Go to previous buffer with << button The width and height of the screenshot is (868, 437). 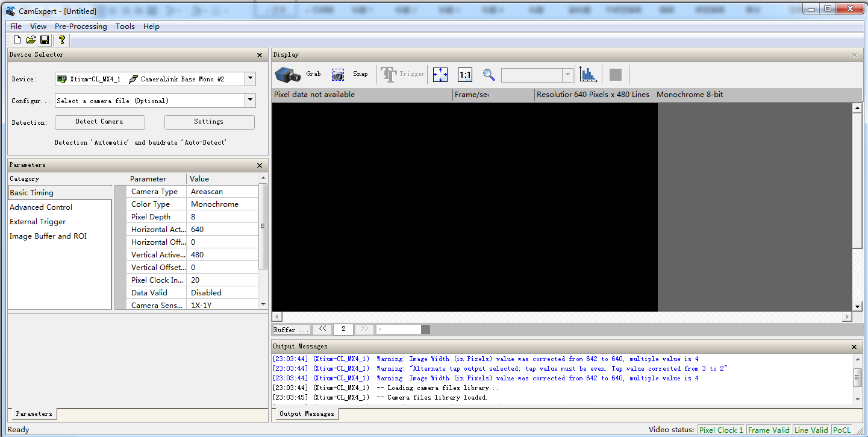322,329
